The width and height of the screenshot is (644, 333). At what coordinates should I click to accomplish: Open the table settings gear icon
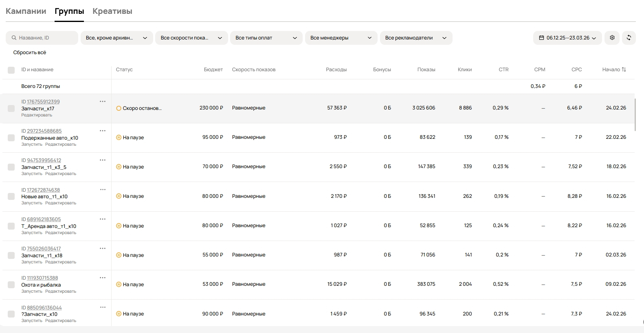point(612,38)
